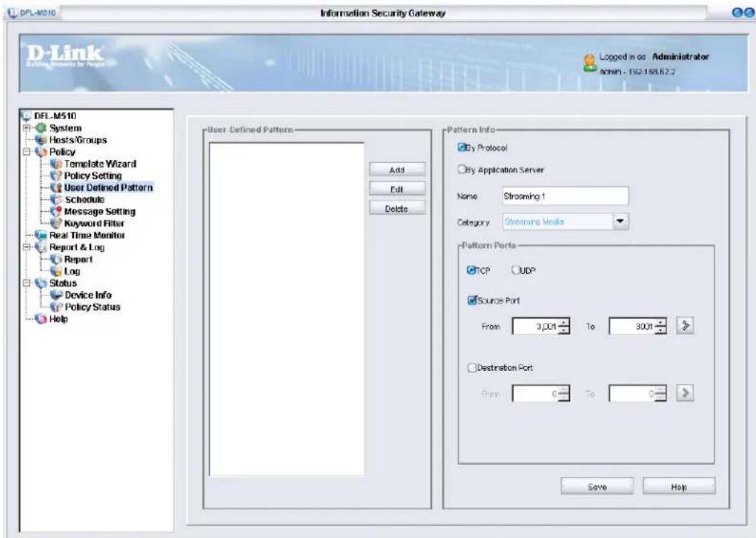Click the D-Link logo in banner
Image resolution: width=756 pixels, height=538 pixels.
pyautogui.click(x=65, y=56)
